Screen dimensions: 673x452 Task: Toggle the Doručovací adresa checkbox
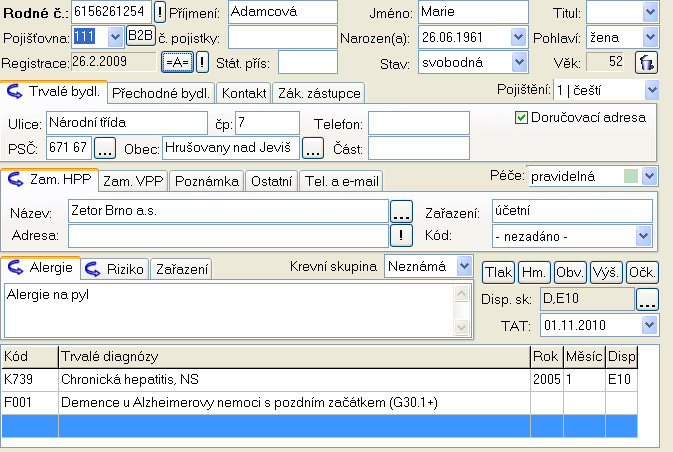[x=520, y=117]
